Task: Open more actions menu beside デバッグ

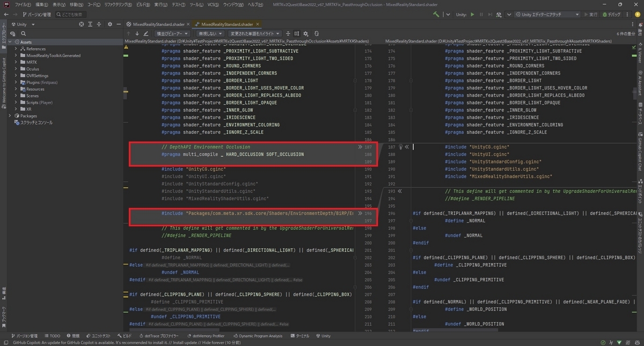Action: tap(627, 14)
